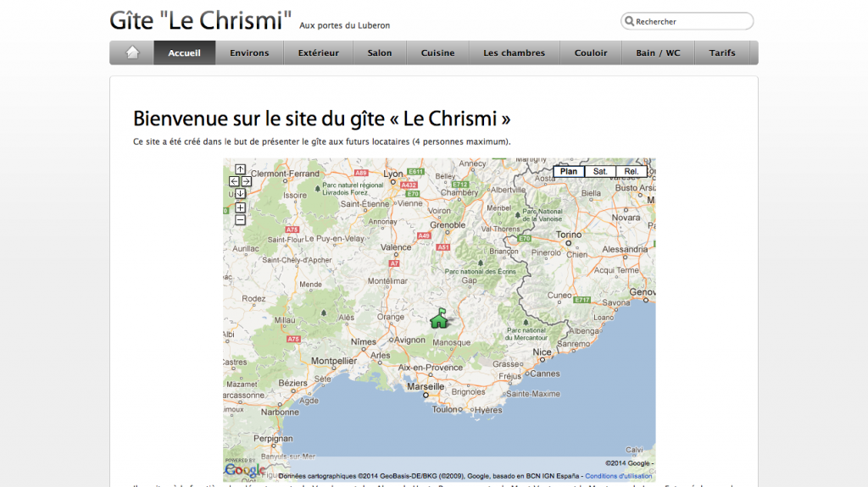868x487 pixels.
Task: Click the Google logo on the map
Action: [244, 469]
